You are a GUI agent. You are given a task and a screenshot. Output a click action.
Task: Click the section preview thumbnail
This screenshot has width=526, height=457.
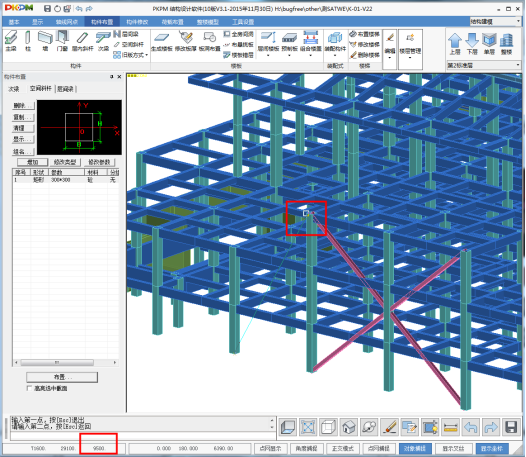(79, 127)
